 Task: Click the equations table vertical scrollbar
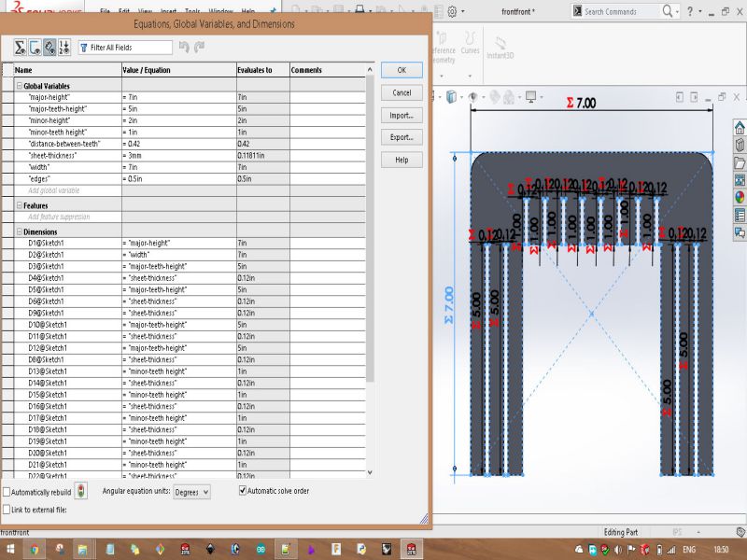(x=370, y=229)
